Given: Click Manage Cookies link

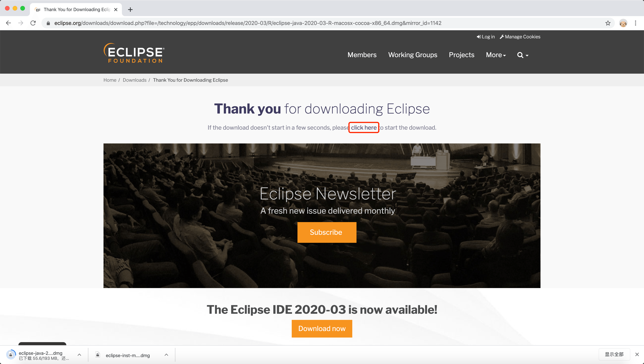Looking at the screenshot, I should click(520, 37).
